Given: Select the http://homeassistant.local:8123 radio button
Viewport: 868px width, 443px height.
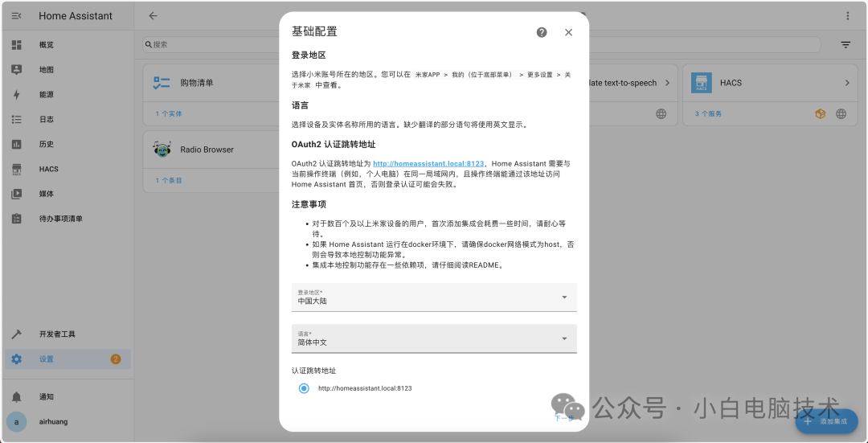Looking at the screenshot, I should click(303, 388).
